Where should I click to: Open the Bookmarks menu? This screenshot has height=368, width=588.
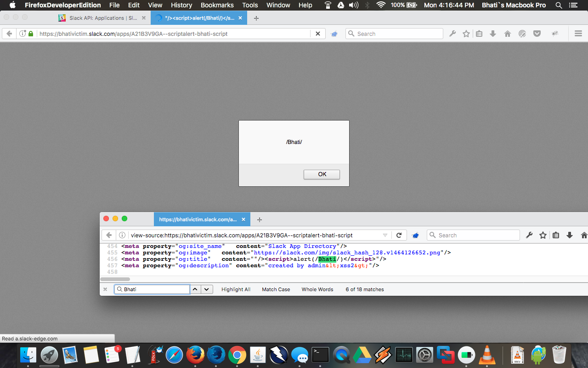tap(217, 5)
